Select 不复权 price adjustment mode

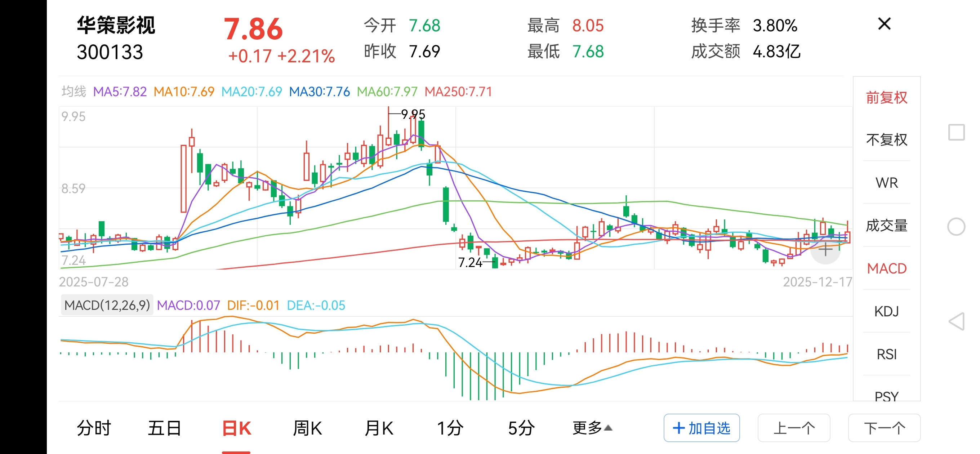tap(886, 140)
